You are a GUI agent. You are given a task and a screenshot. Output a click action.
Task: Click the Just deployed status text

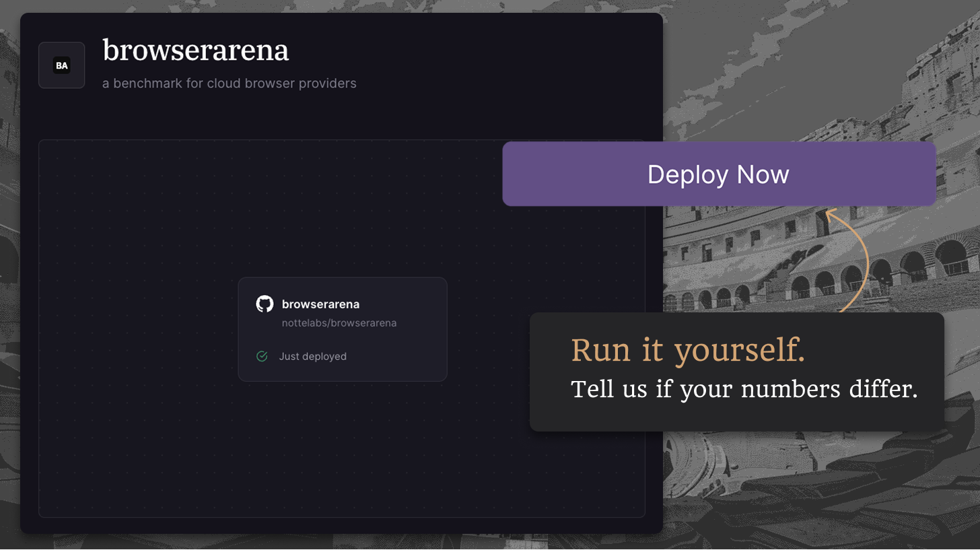point(312,355)
